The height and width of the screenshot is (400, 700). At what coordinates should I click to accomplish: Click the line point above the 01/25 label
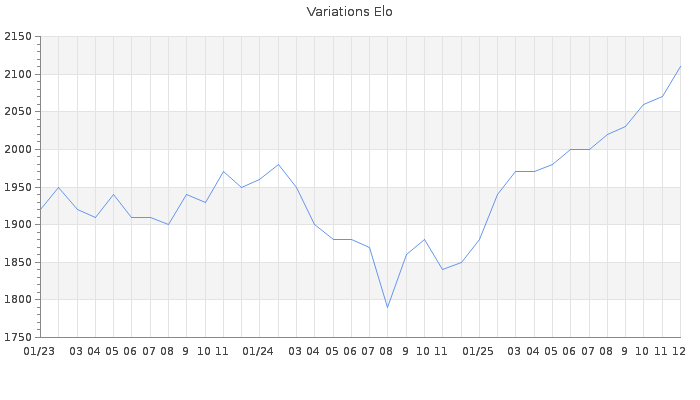[x=479, y=239]
